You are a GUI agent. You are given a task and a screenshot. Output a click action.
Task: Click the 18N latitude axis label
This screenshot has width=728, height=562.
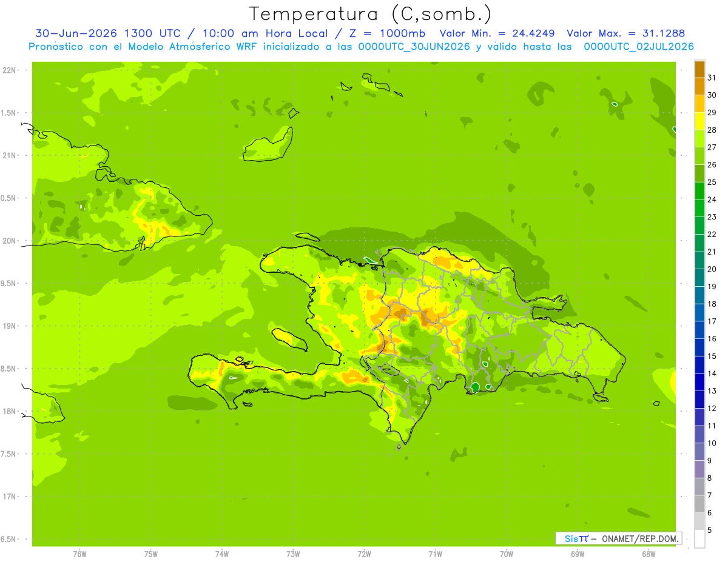pos(10,411)
